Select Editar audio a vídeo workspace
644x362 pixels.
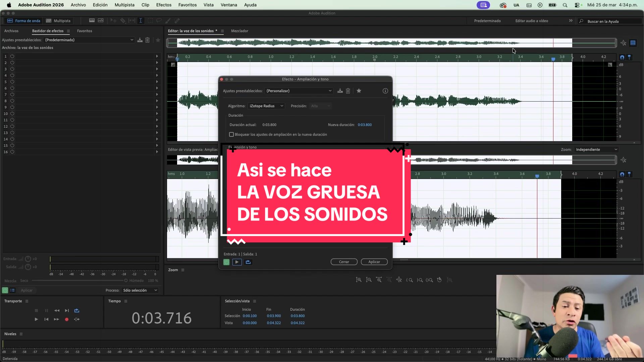[532, 21]
